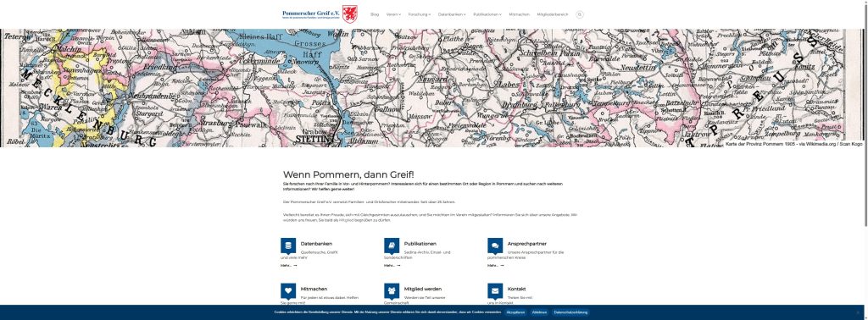
Task: Click the Ansprechpartner chat bubbles icon
Action: coord(495,245)
